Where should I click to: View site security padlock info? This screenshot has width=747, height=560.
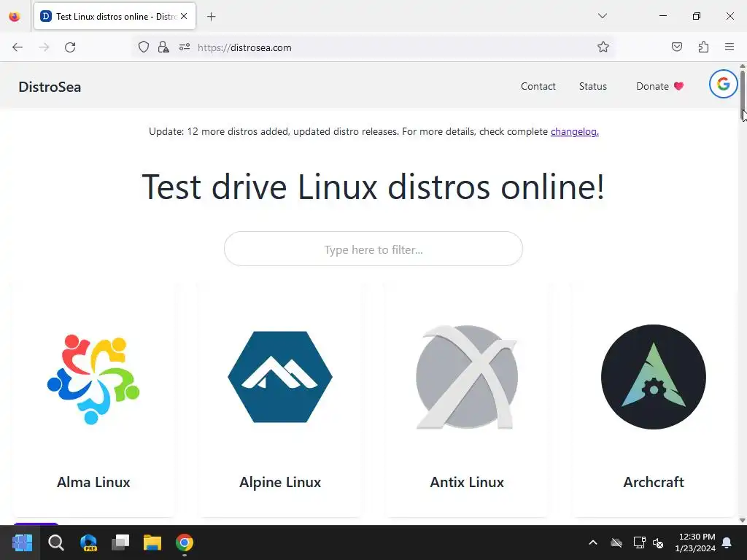click(163, 47)
